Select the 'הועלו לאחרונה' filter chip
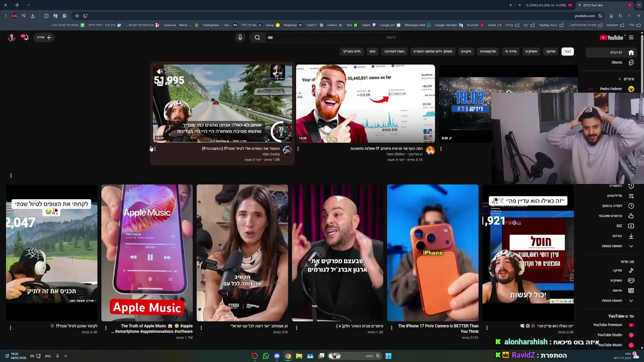Screen dimensions: 644x362 394,51
